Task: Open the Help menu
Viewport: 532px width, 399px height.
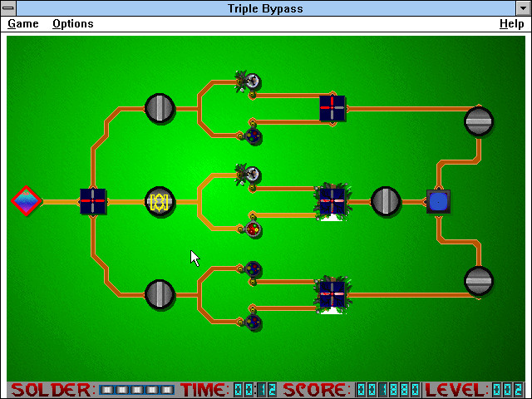Action: pyautogui.click(x=512, y=24)
